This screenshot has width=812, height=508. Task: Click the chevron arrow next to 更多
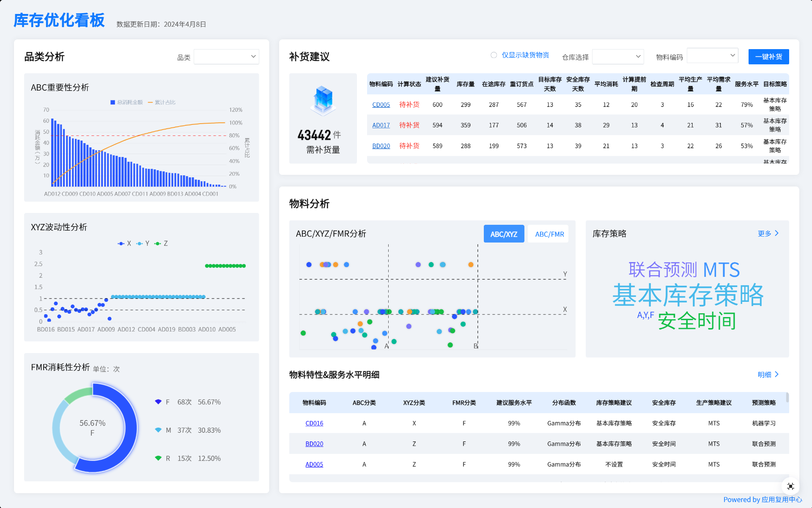(x=776, y=233)
